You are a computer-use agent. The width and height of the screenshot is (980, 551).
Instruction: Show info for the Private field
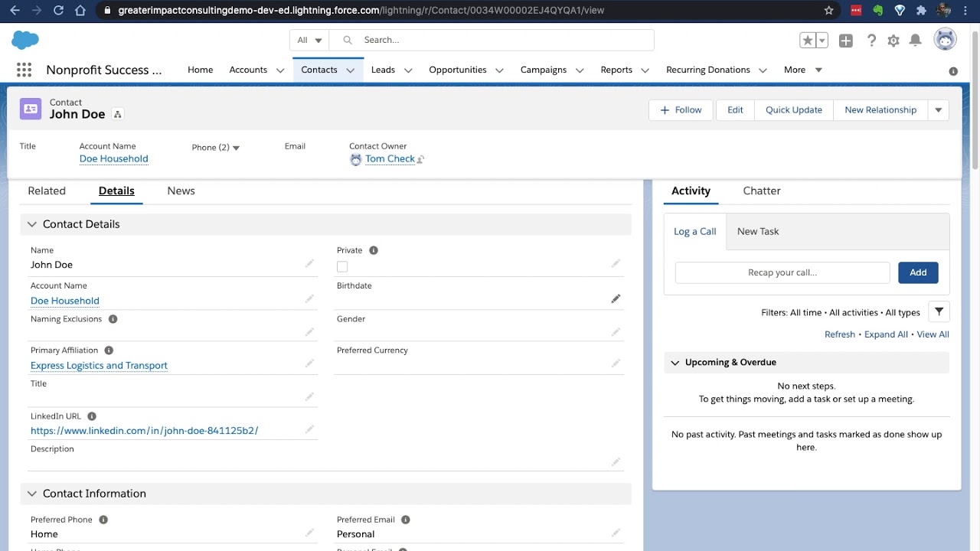[374, 250]
